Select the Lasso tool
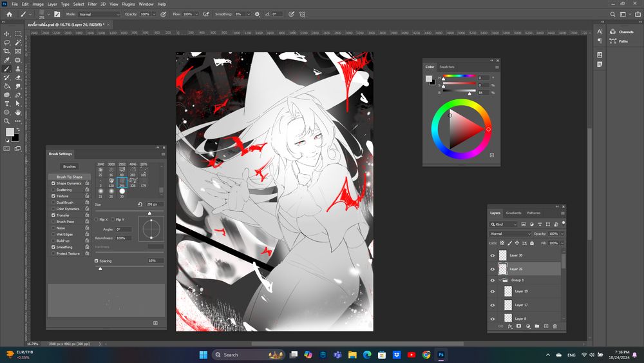Viewport: 644px width, 363px height. (x=6, y=43)
